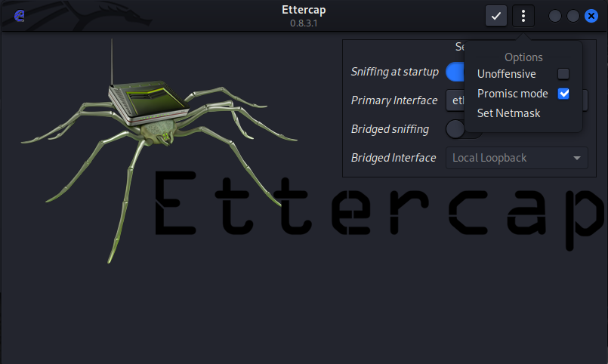Click the Promisc mode menu label
This screenshot has width=608, height=364.
[x=512, y=94]
